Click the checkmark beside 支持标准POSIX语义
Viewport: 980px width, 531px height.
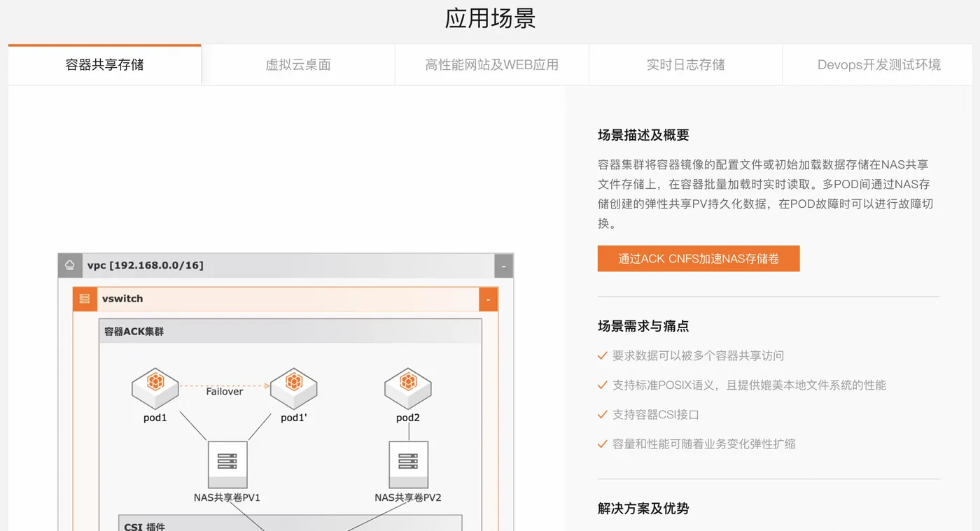[x=602, y=385]
